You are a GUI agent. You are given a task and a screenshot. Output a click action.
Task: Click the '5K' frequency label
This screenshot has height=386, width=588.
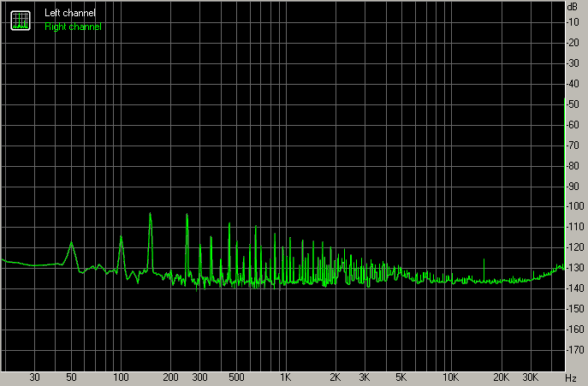401,377
